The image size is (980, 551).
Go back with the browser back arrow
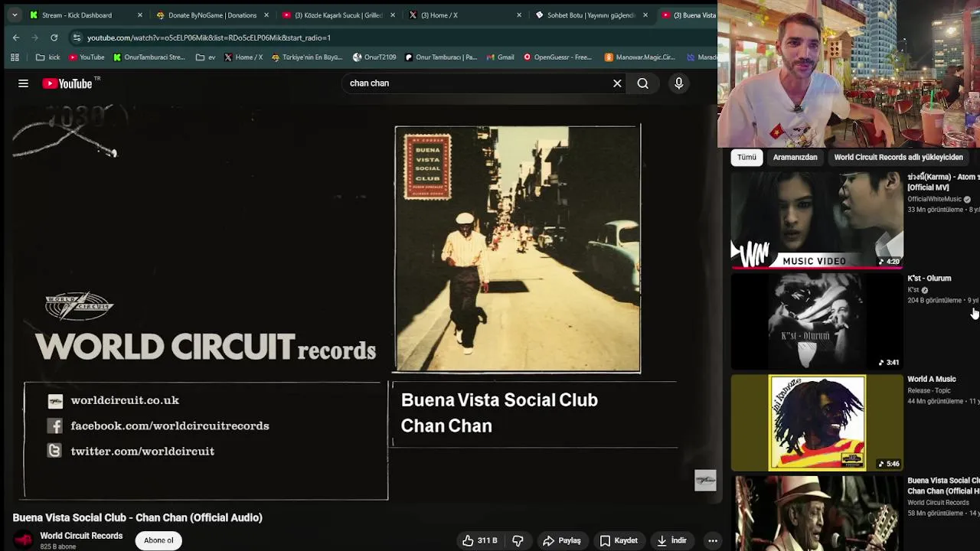pos(16,37)
